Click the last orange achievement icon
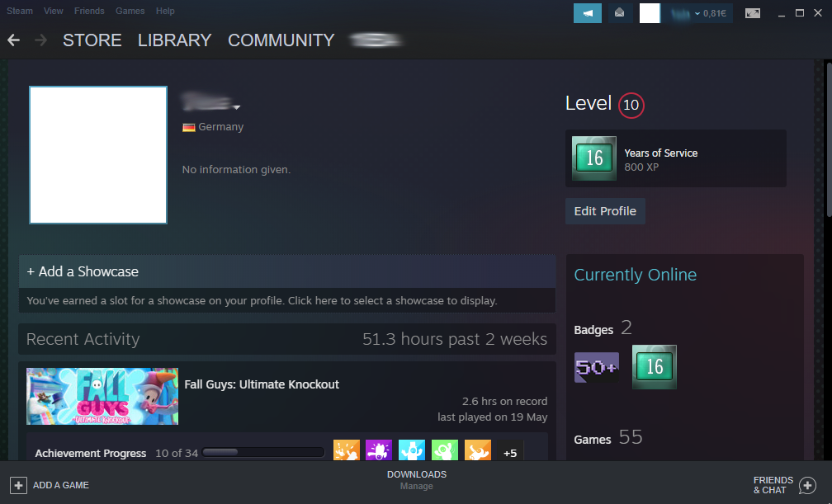Viewport: 832px width, 504px height. (478, 450)
